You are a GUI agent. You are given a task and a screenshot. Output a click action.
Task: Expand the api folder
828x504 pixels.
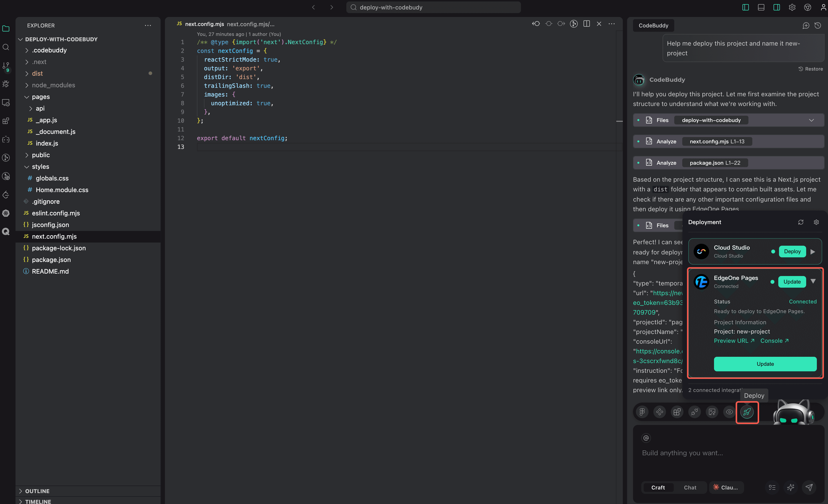click(x=31, y=108)
